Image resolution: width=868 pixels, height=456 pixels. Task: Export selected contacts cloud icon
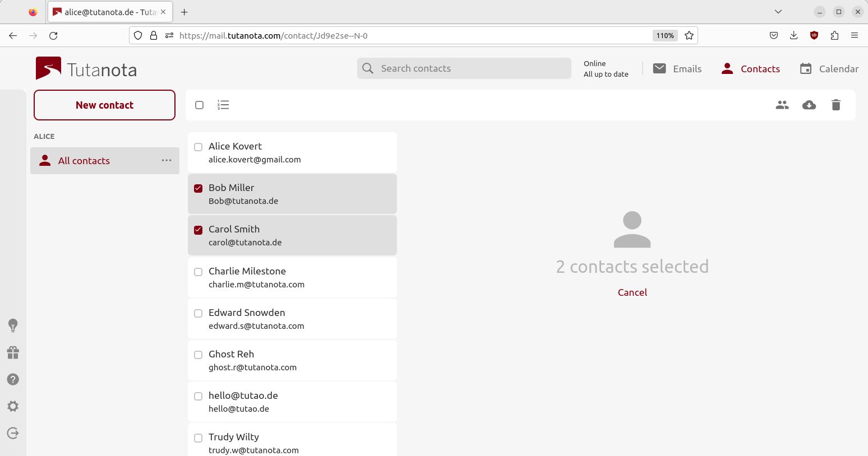click(x=809, y=105)
